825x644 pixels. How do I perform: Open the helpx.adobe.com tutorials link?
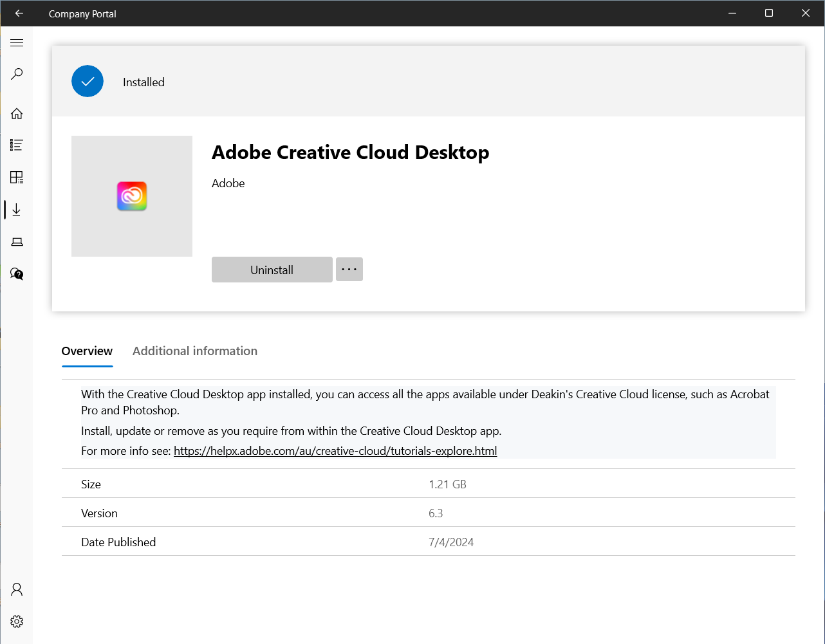coord(335,451)
